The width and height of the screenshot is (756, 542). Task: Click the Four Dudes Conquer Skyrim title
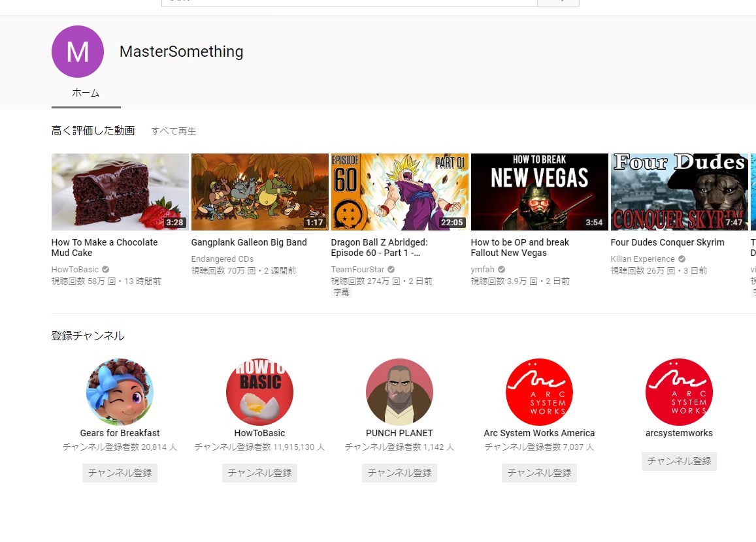point(668,242)
